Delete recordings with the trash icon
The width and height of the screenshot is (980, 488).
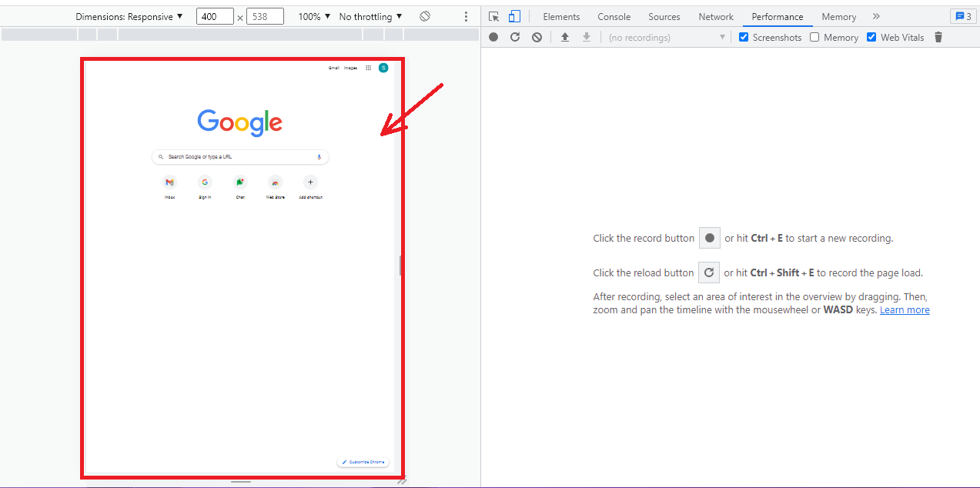click(938, 37)
